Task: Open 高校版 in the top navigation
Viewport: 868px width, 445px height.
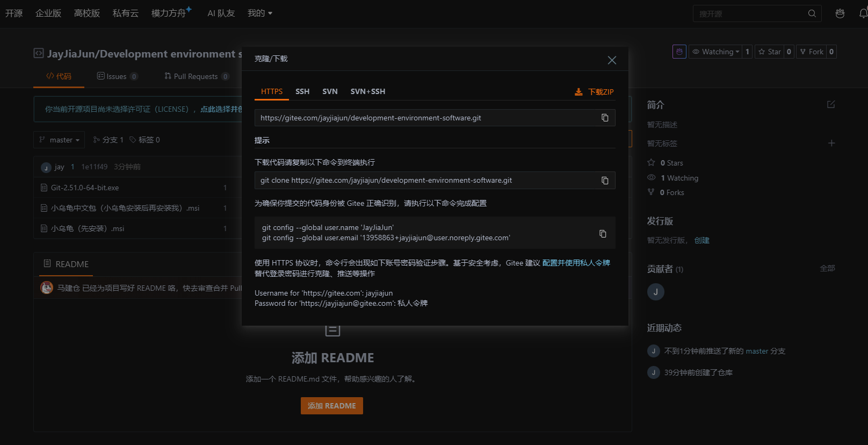Action: coord(87,13)
